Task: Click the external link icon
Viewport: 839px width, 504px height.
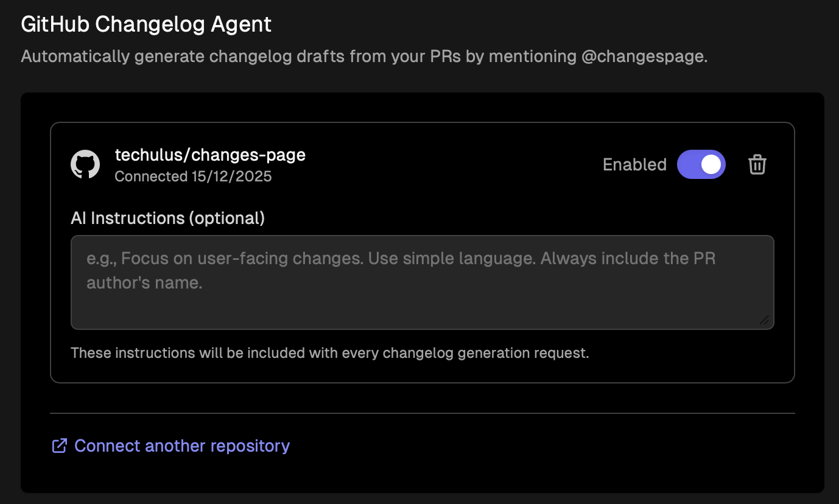Action: point(59,446)
